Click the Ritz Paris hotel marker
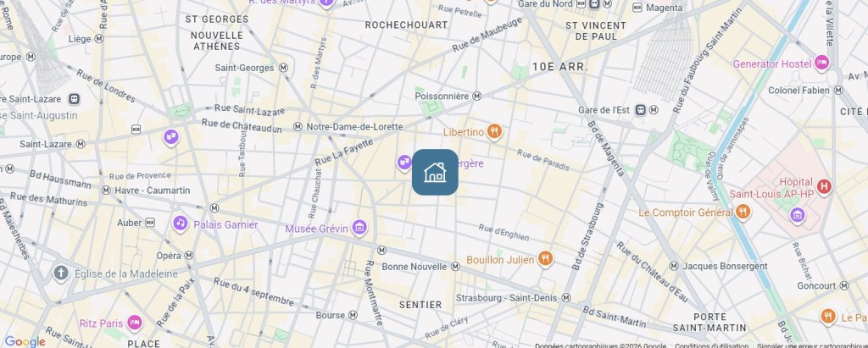The height and width of the screenshot is (348, 868). pos(135,322)
